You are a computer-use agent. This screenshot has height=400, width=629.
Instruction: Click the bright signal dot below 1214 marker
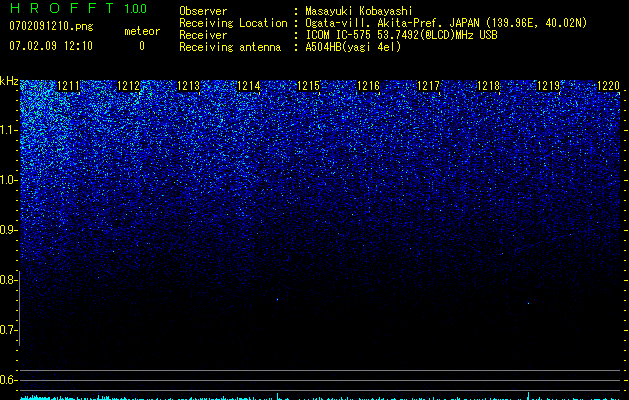pos(277,299)
